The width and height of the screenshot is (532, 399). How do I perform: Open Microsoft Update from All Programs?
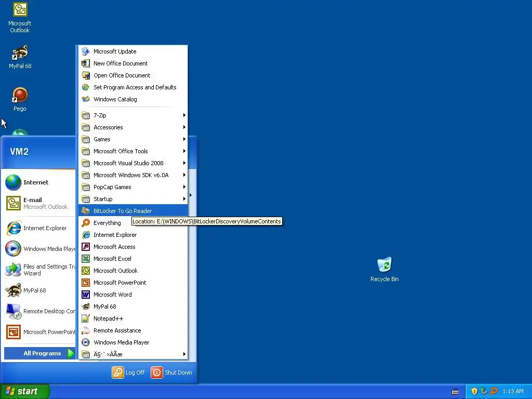tap(133, 51)
